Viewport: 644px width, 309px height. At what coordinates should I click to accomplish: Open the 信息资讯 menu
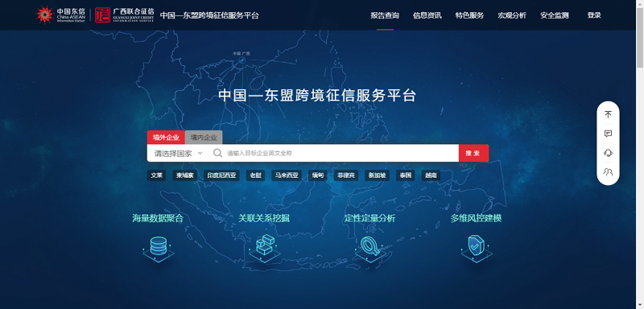tap(427, 15)
